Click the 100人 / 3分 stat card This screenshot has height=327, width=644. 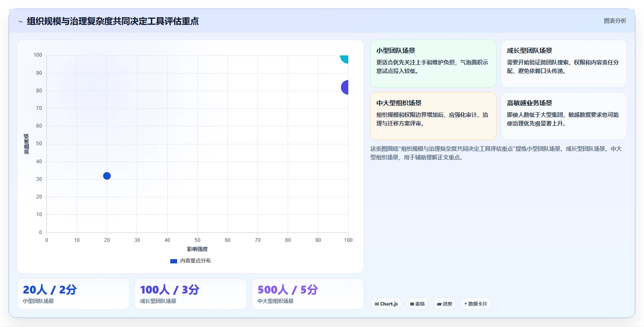coord(190,294)
